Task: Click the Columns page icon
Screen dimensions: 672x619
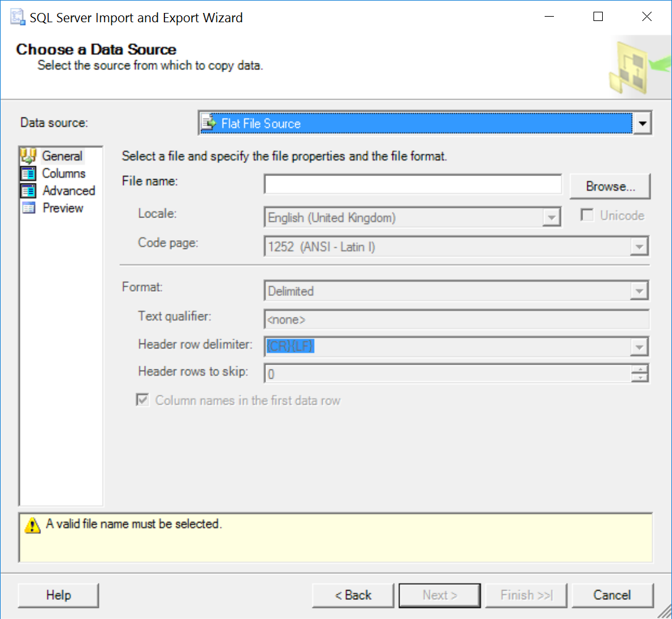Action: tap(29, 174)
